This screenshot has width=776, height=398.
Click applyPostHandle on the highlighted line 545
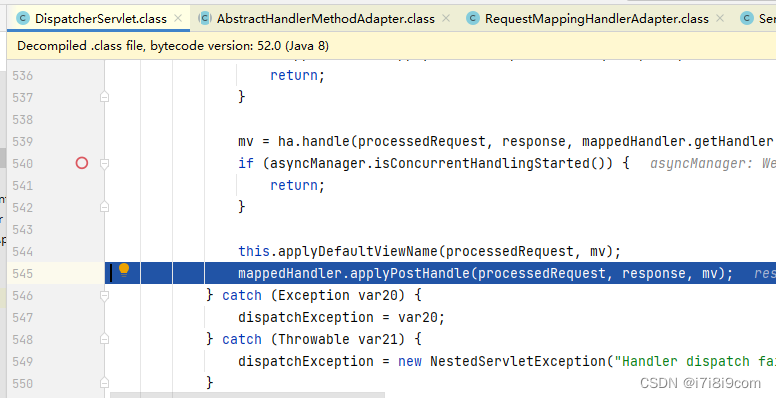coord(410,273)
